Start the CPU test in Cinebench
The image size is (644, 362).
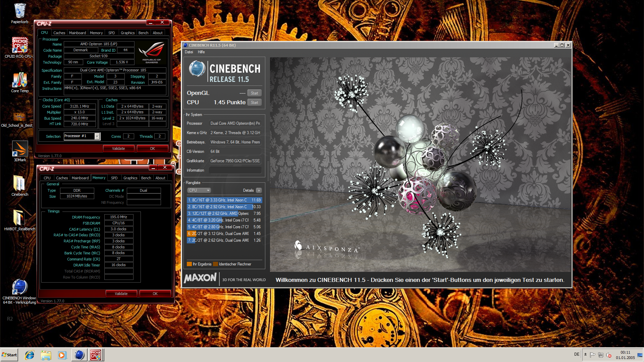[x=255, y=103]
